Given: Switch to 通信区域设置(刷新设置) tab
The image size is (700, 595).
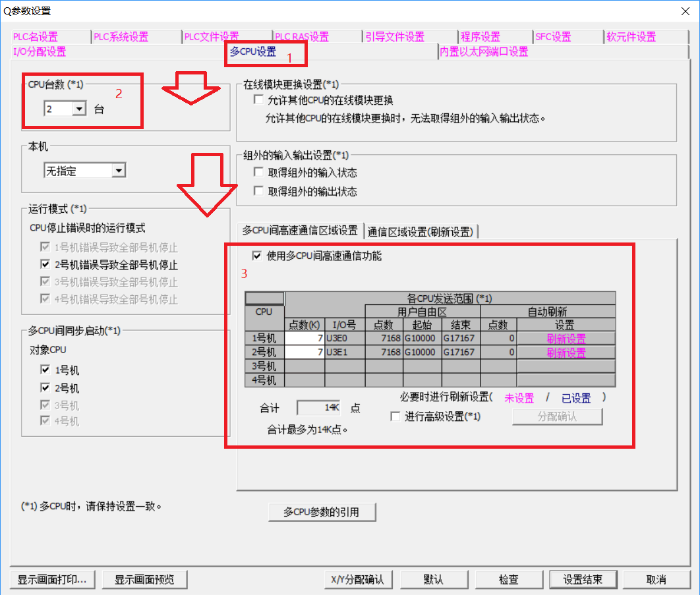Looking at the screenshot, I should (x=421, y=231).
